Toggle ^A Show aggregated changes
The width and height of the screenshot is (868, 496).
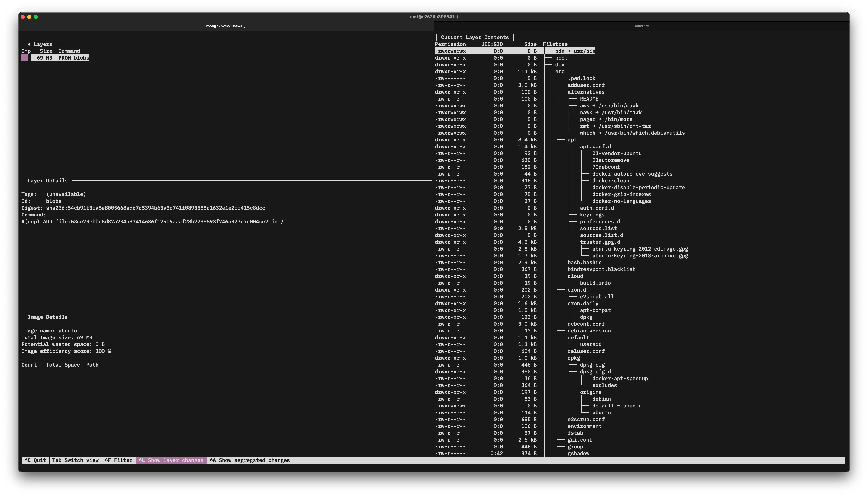coord(250,460)
